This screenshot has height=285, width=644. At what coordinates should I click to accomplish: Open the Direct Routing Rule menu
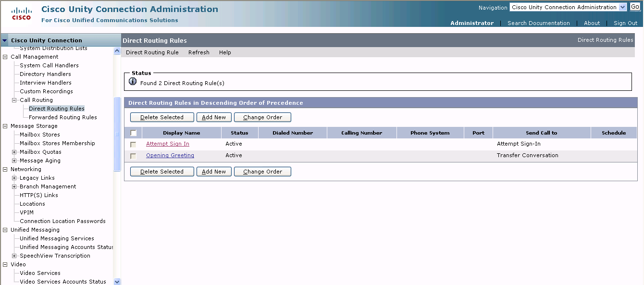[152, 52]
